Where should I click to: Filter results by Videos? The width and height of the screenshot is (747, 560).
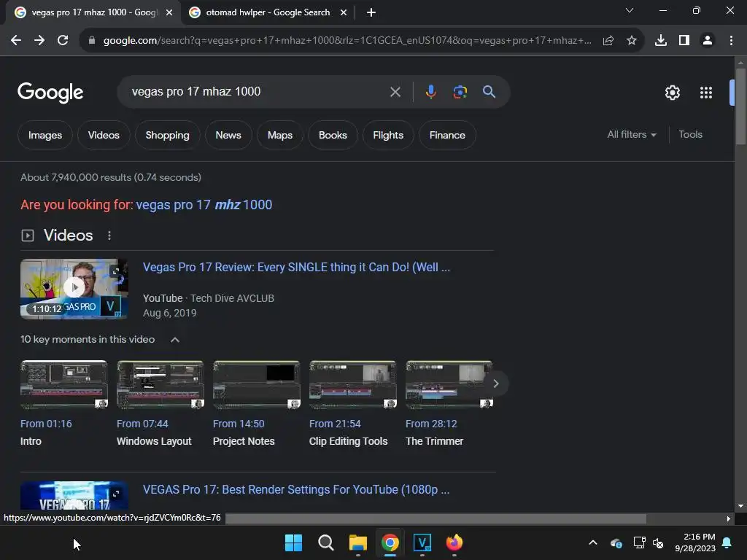(104, 135)
